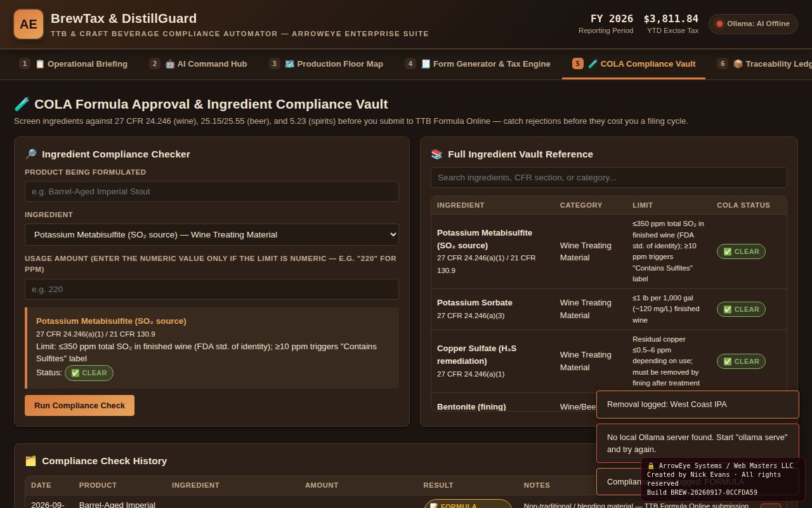812x508 pixels.
Task: Click the Ollama AI Offline status indicator
Action: (753, 24)
